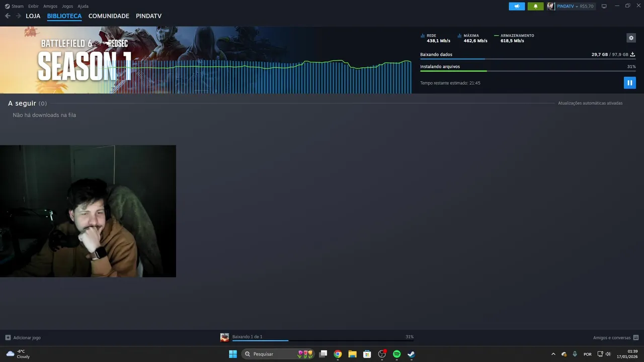Show hidden system tray icons
This screenshot has height=362, width=644.
[x=553, y=354]
